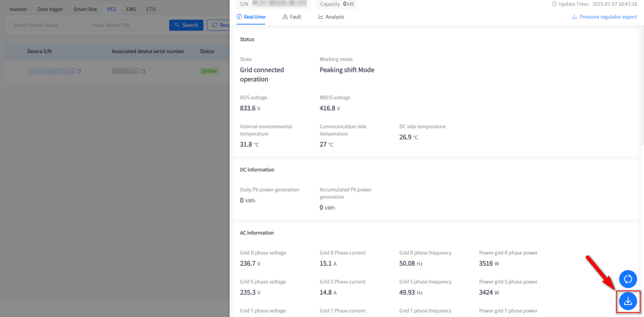Viewport: 644px width, 317px height.
Task: Select the EMS tab
Action: (131, 9)
